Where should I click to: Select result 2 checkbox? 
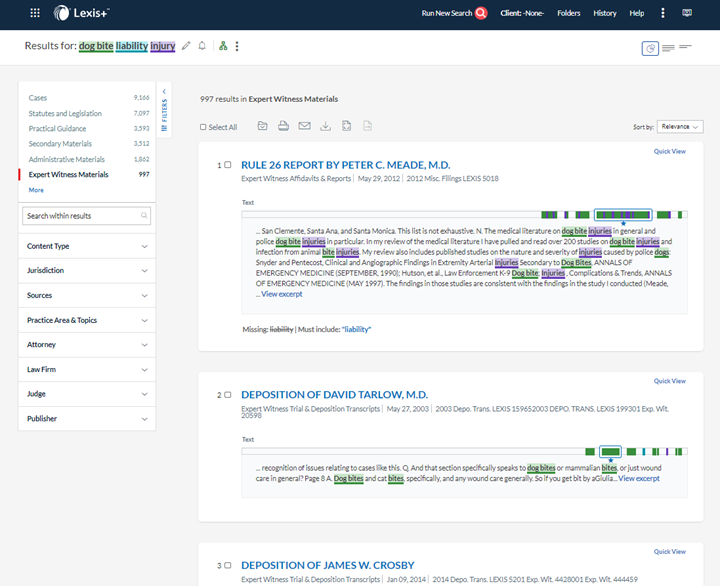click(228, 394)
